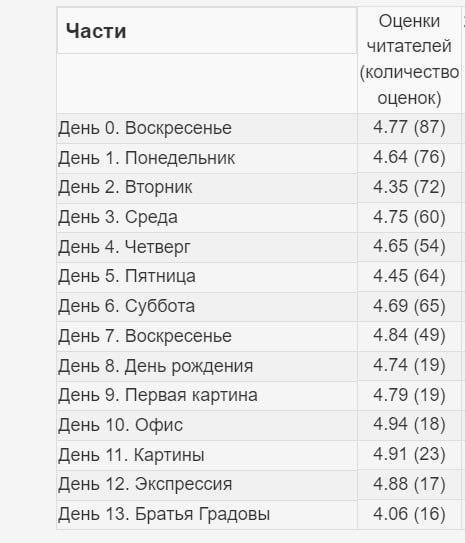Open the chapter День 4. Четверг
This screenshot has width=465, height=543.
(x=124, y=247)
